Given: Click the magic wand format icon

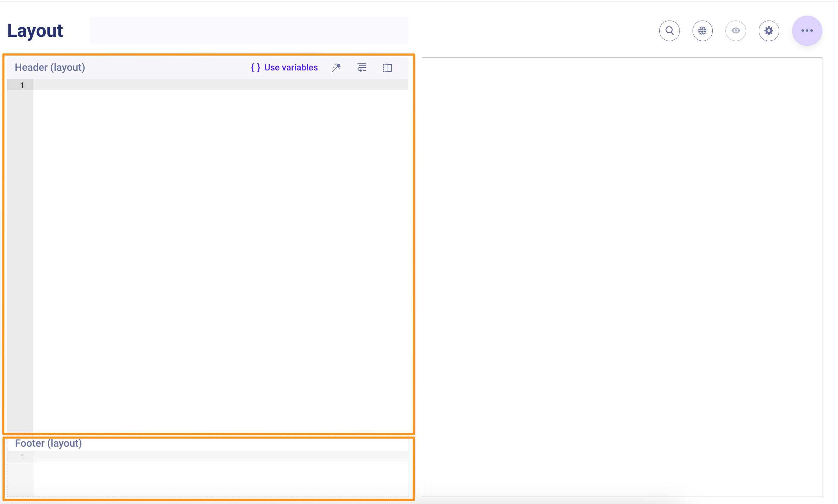Looking at the screenshot, I should coord(337,68).
